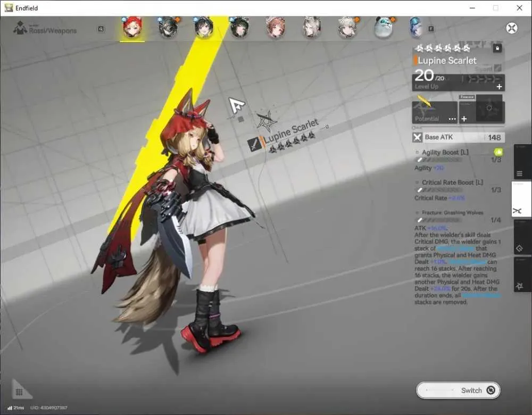532x415 pixels.
Task: Click the green badge beside Agility Boost [L]
Action: pos(498,152)
